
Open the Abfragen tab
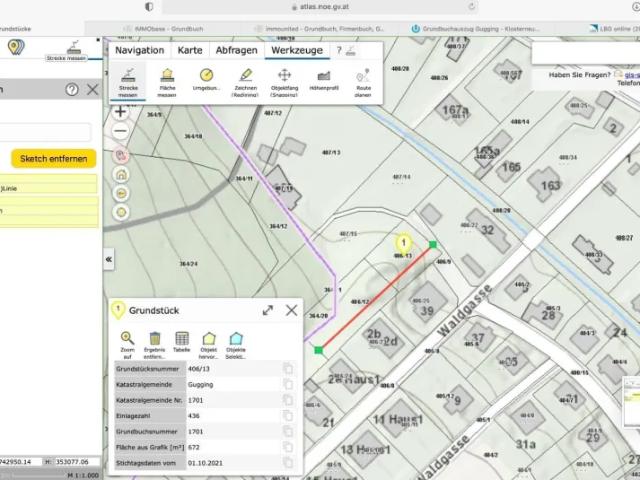tap(236, 50)
